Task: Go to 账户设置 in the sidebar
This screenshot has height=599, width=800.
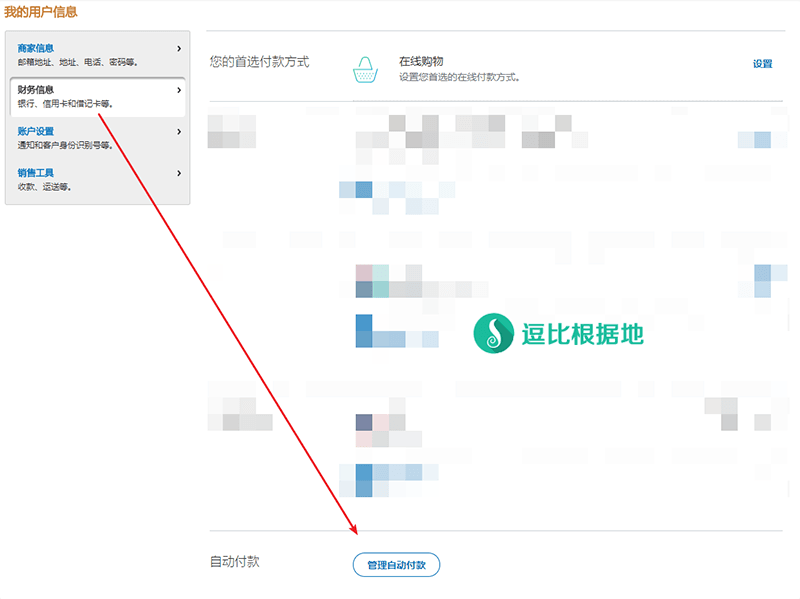Action: click(36, 131)
